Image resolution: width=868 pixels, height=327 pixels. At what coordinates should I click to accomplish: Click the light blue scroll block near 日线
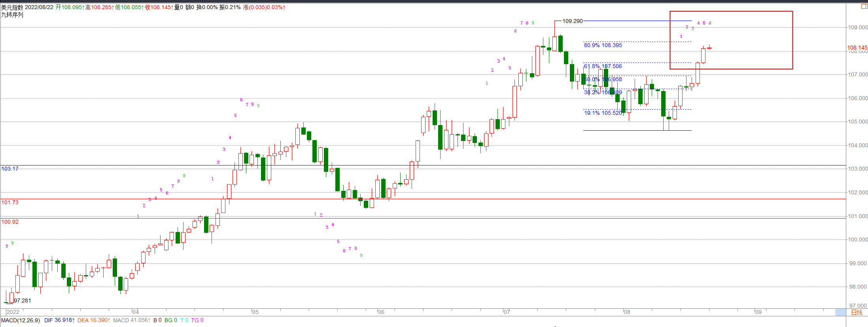[840, 312]
